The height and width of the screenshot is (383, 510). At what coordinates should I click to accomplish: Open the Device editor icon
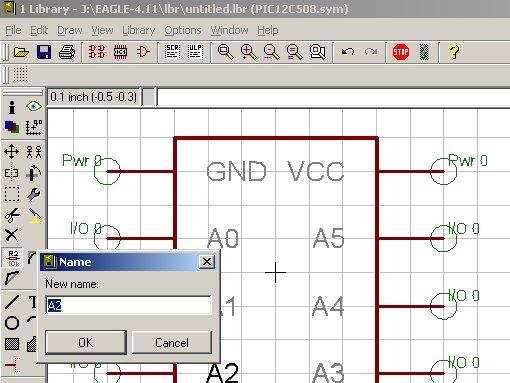click(97, 52)
